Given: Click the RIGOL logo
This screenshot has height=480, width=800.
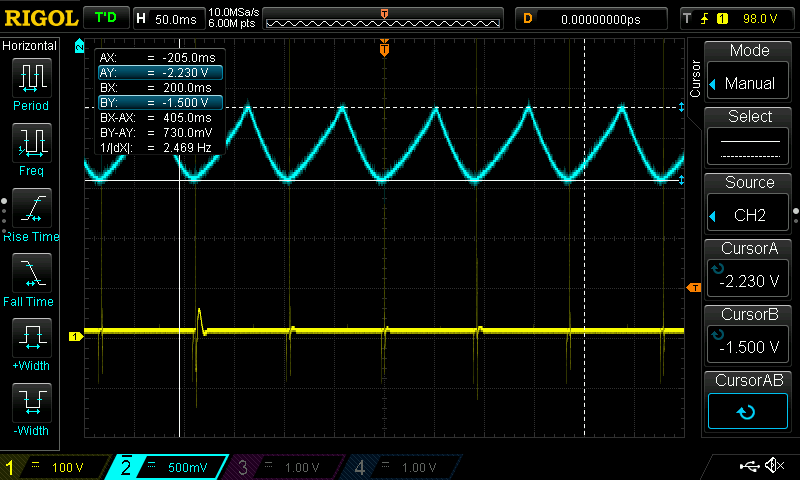Looking at the screenshot, I should point(41,18).
